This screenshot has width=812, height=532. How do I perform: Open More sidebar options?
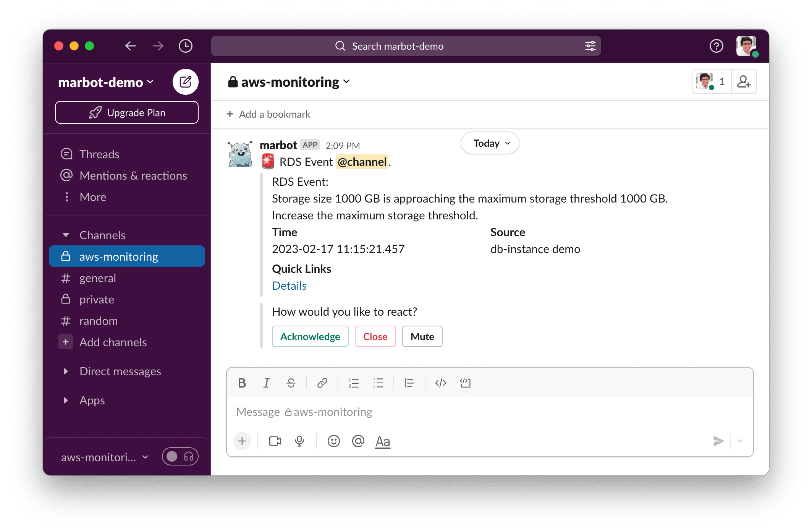[x=127, y=197]
